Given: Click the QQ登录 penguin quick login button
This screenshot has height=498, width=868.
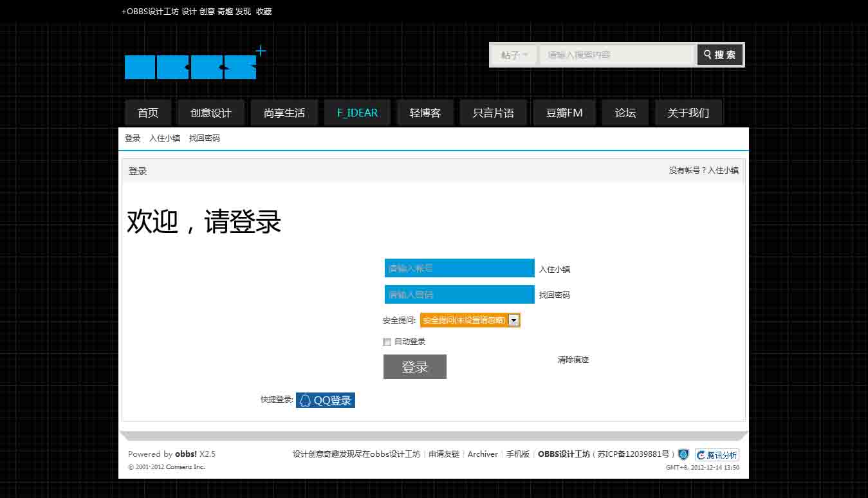Looking at the screenshot, I should (326, 400).
